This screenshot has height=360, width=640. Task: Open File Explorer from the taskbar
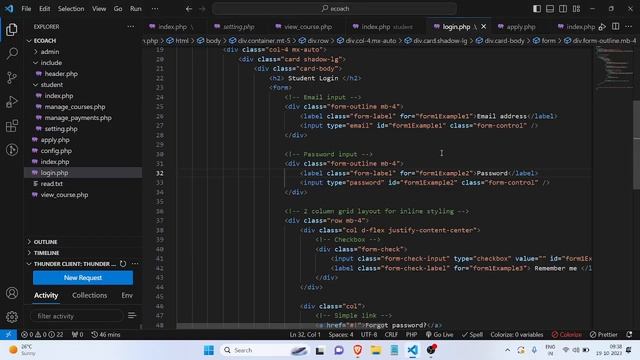point(376,350)
